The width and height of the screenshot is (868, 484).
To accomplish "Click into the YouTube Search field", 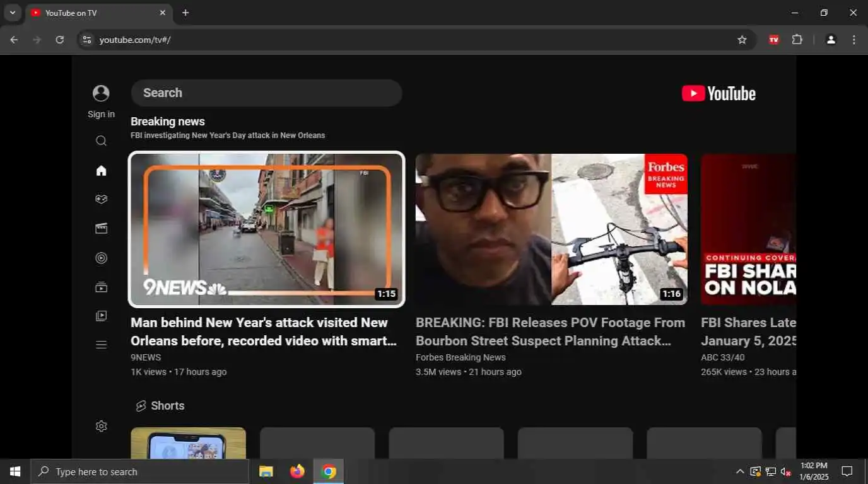I will pyautogui.click(x=266, y=93).
